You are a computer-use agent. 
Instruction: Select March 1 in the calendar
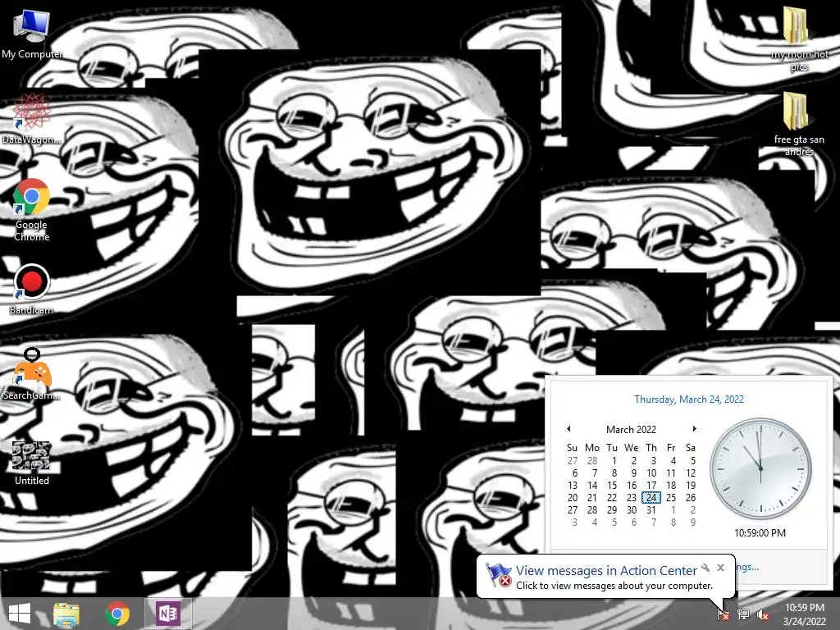(x=614, y=461)
